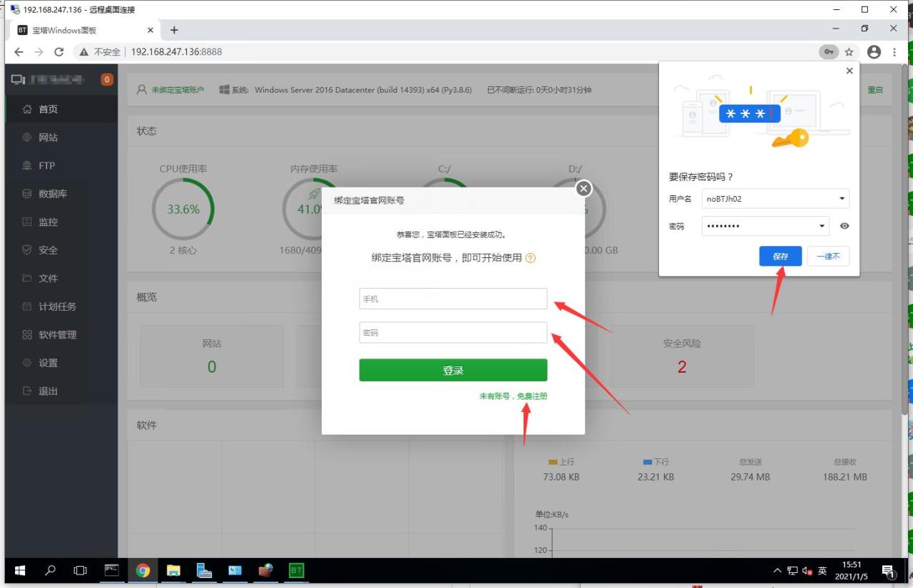Click the 上行 value 73.08 KB

pyautogui.click(x=561, y=477)
